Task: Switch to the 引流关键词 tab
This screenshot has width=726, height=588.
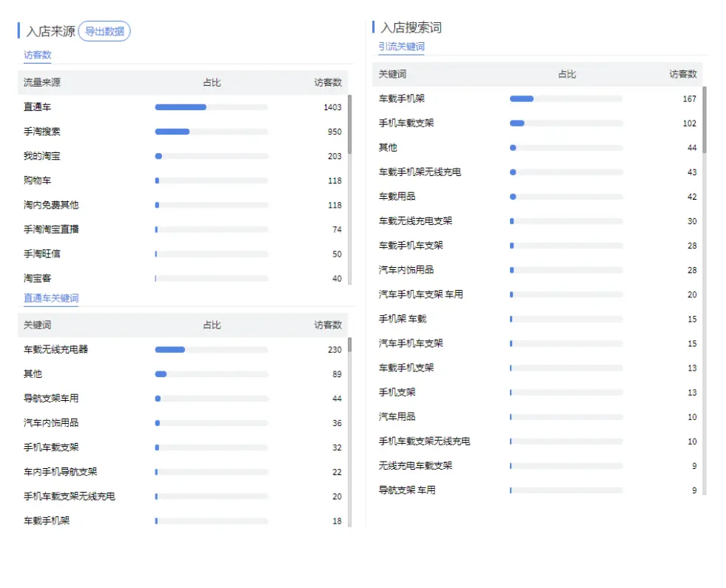Action: click(x=401, y=47)
